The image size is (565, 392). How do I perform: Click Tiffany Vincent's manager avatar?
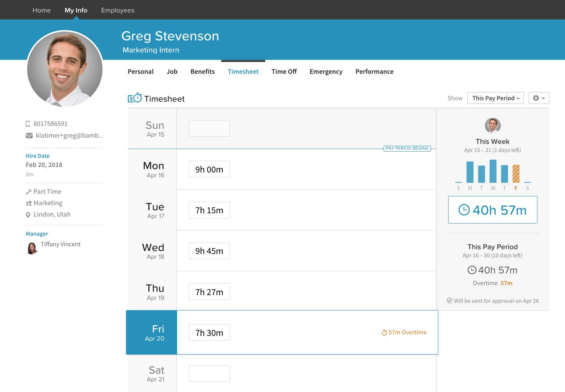[x=32, y=248]
